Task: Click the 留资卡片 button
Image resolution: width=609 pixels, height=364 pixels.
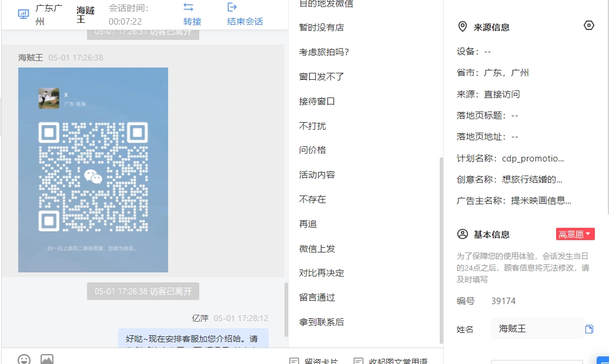Action: click(x=314, y=361)
